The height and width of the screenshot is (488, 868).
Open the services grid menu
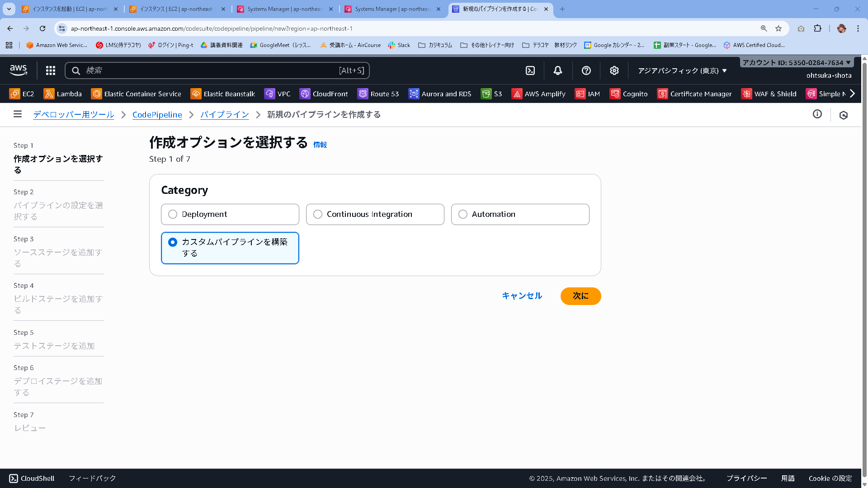pos(50,70)
